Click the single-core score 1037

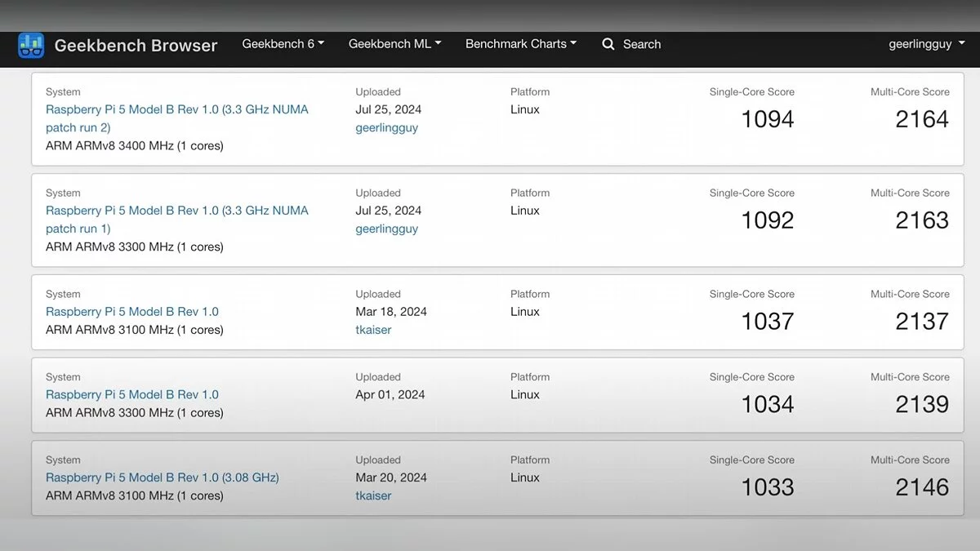(767, 322)
